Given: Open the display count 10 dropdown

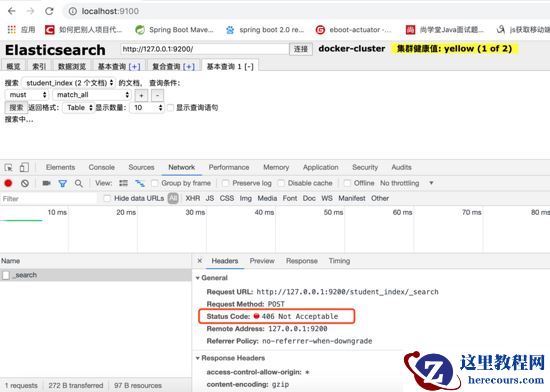Looking at the screenshot, I should [147, 108].
